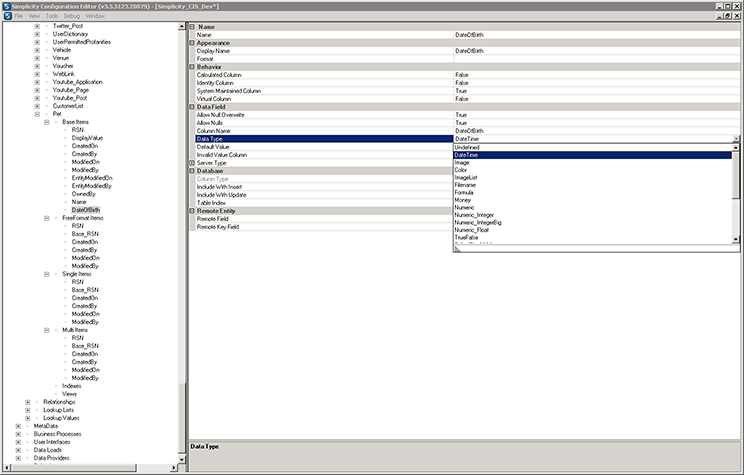Click the Simplicity app icon in menu bar
This screenshot has width=744, height=475.
coord(8,16)
